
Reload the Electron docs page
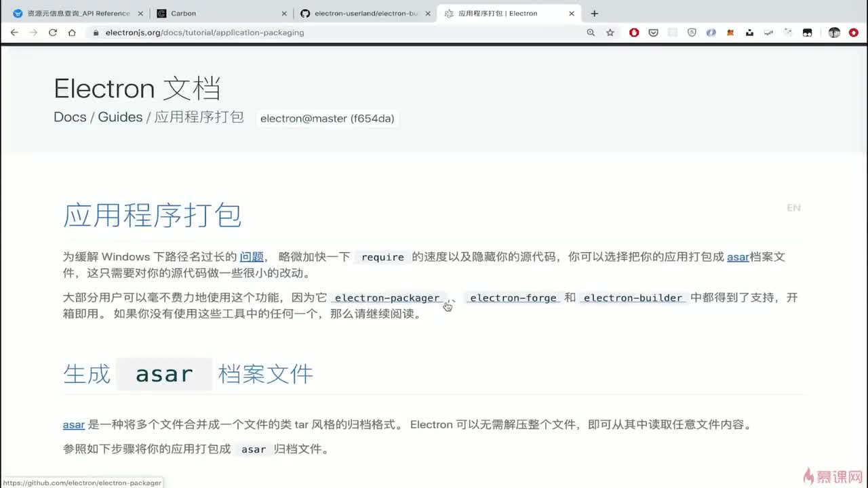52,33
